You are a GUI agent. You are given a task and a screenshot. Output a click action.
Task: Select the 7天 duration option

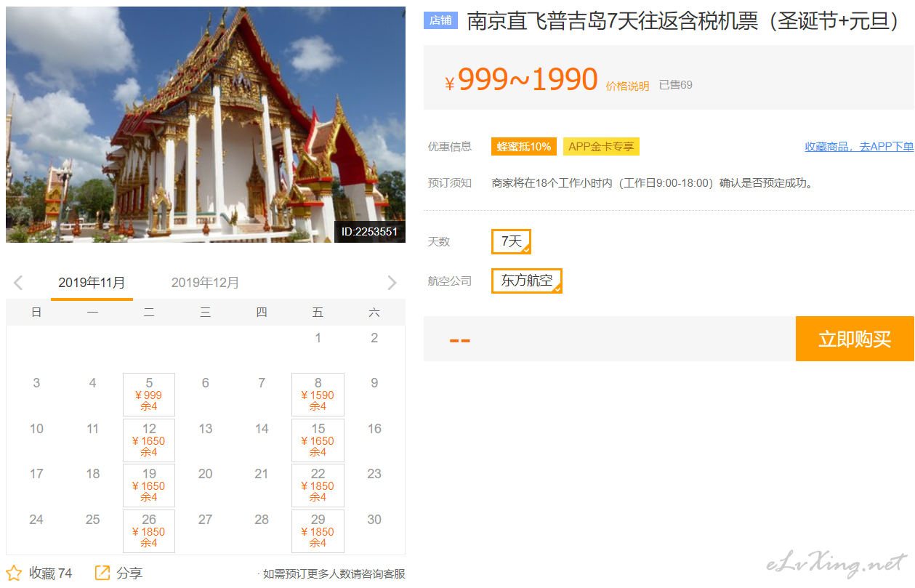[x=512, y=241]
